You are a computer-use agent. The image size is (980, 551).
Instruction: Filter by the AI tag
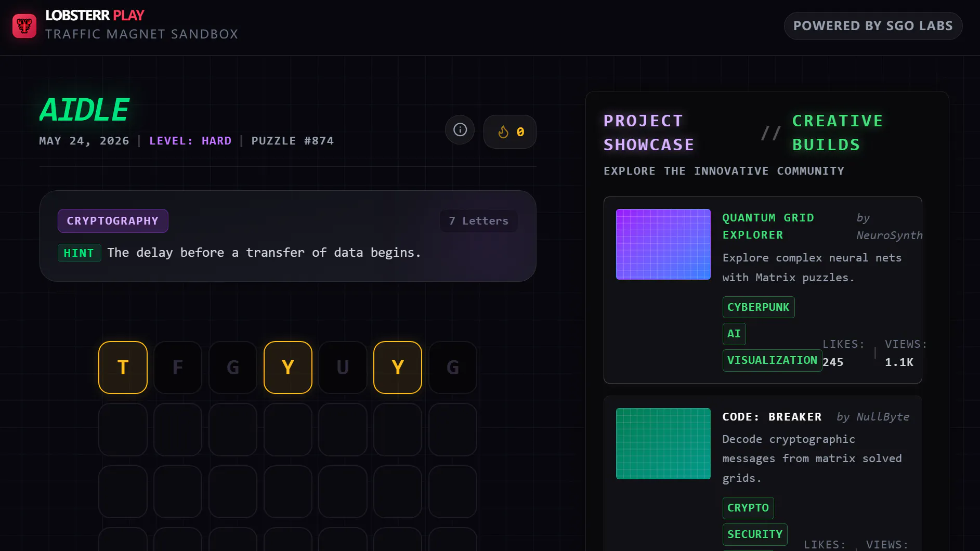pos(734,334)
